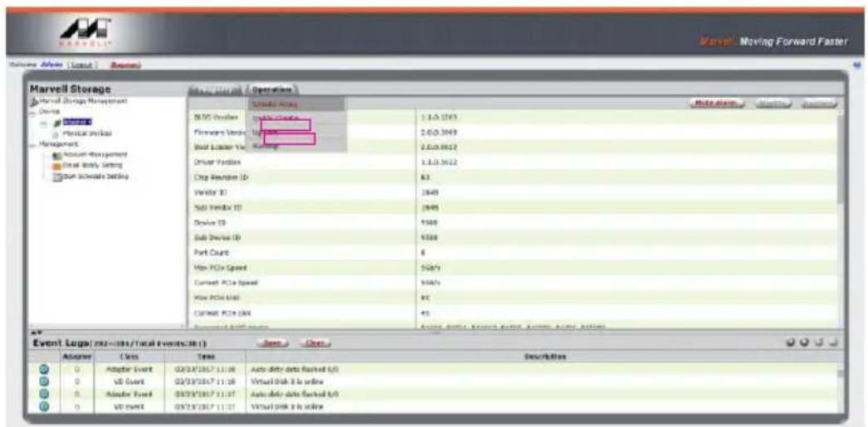The height and width of the screenshot is (427, 868).
Task: Click the BIOS Version property label
Action: coord(216,117)
